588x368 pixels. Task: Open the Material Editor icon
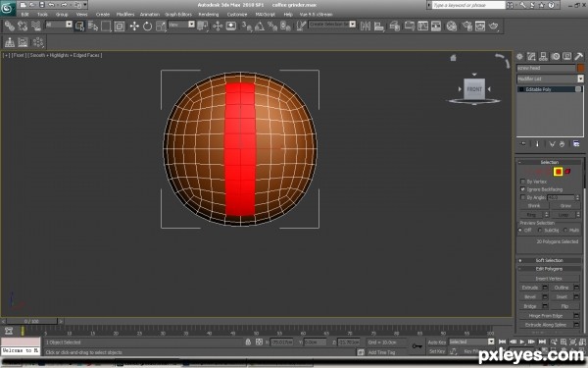[x=452, y=26]
